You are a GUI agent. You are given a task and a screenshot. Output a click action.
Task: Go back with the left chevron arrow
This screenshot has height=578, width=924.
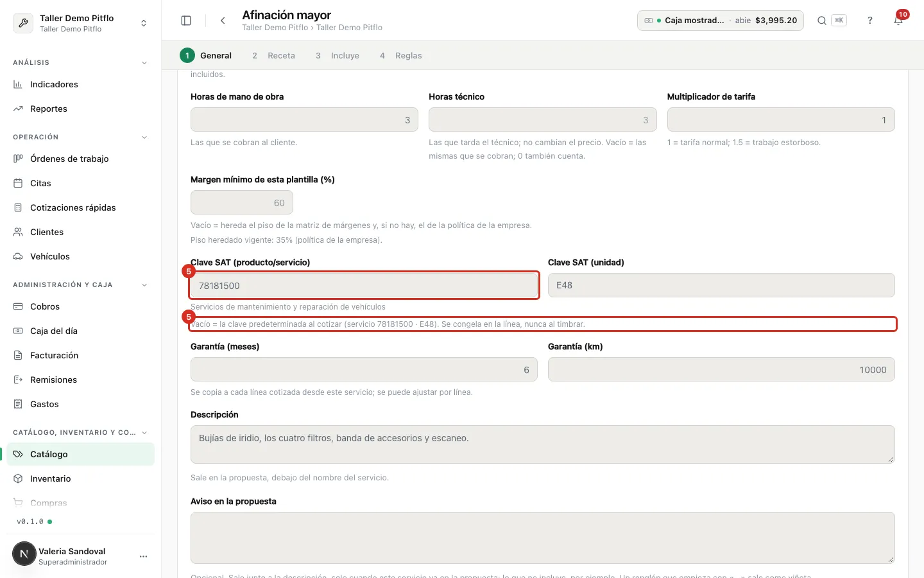[x=223, y=21]
